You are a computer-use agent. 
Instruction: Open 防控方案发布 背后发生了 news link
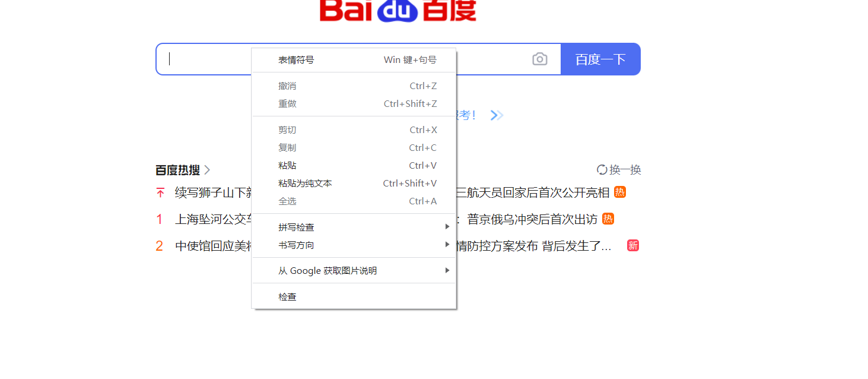(x=533, y=245)
